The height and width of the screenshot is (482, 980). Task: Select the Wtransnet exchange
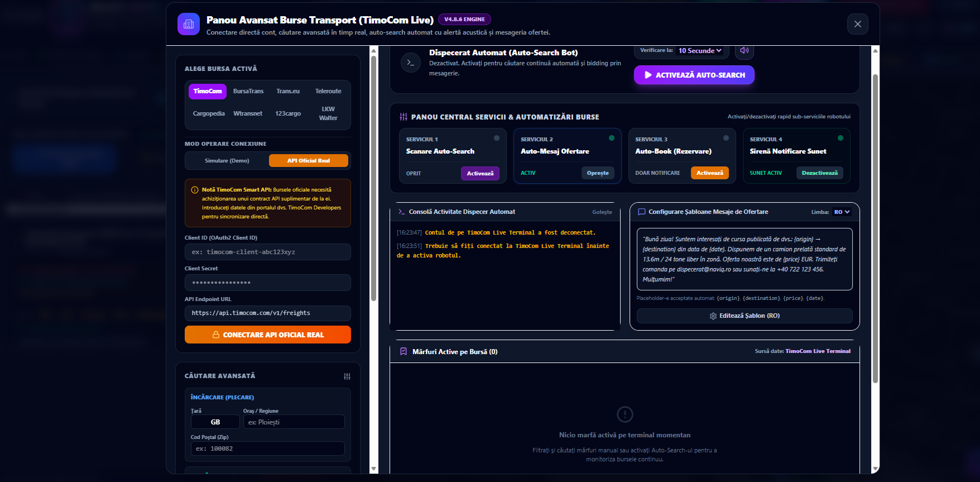click(x=248, y=113)
